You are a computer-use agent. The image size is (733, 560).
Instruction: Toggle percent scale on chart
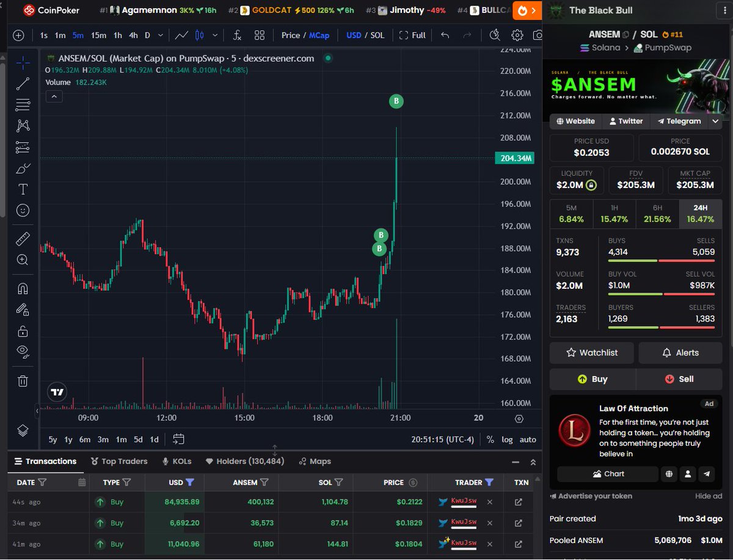tap(490, 439)
